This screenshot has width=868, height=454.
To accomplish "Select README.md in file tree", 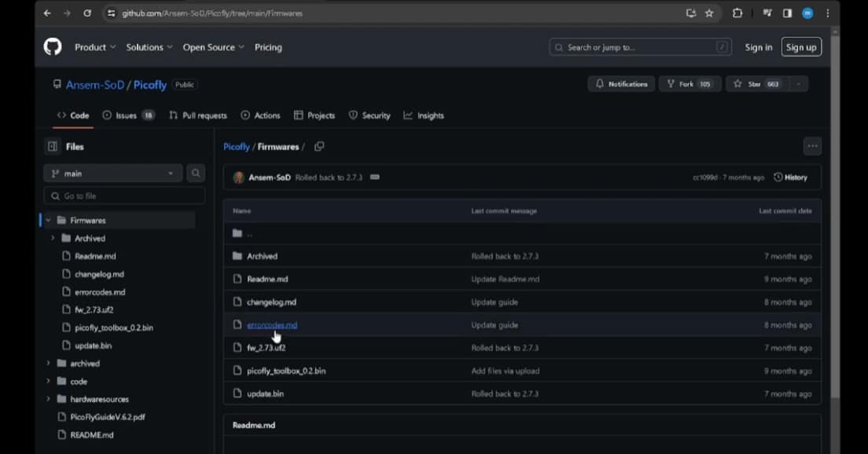I will (x=92, y=435).
